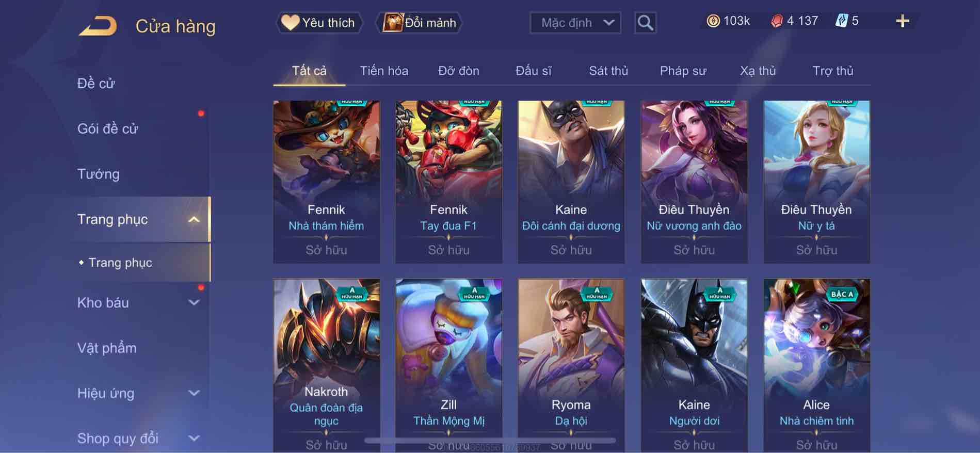Viewport: 980px width, 453px height.
Task: Open the search magnifier icon
Action: click(645, 23)
